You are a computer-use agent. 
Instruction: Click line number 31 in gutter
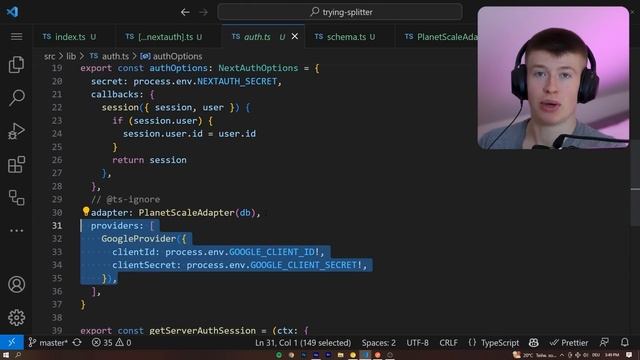[x=57, y=226]
